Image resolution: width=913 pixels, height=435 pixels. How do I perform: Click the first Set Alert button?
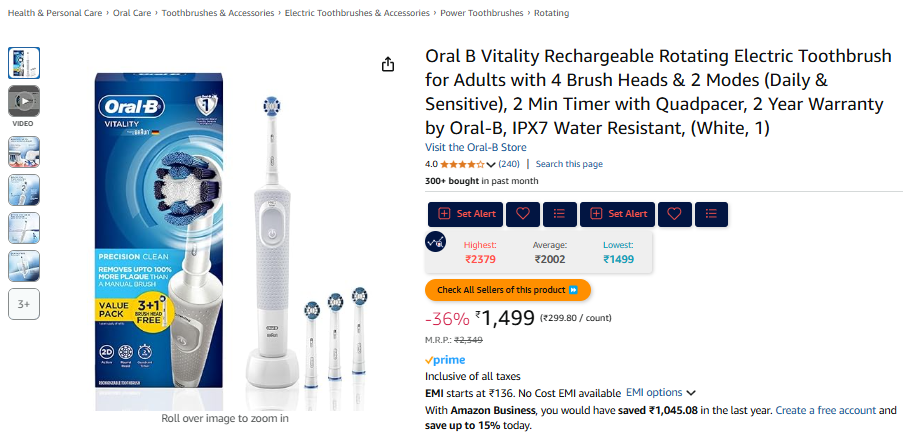(466, 214)
